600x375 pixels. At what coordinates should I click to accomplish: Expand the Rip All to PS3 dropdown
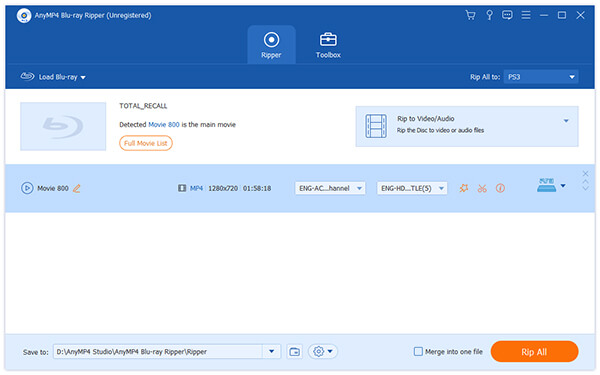point(541,77)
